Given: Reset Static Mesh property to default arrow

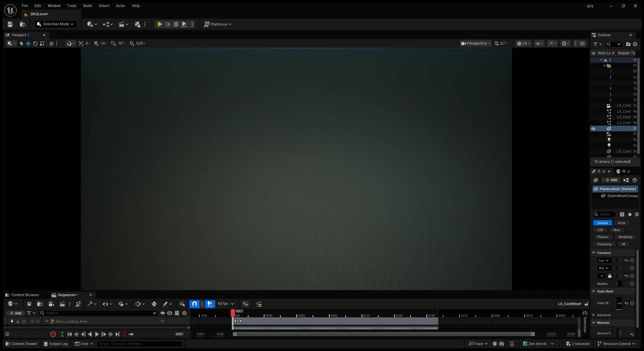Looking at the screenshot, I should [x=626, y=303].
